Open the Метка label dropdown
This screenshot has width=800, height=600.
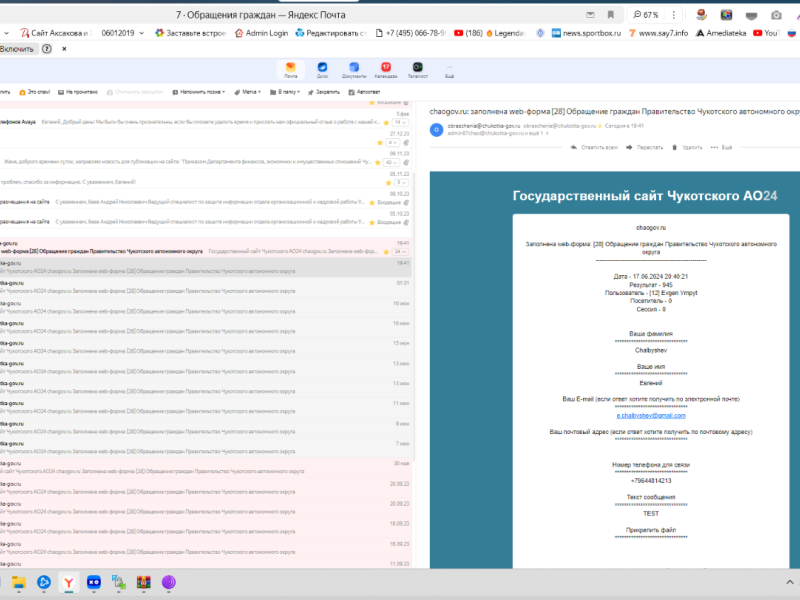(247, 91)
